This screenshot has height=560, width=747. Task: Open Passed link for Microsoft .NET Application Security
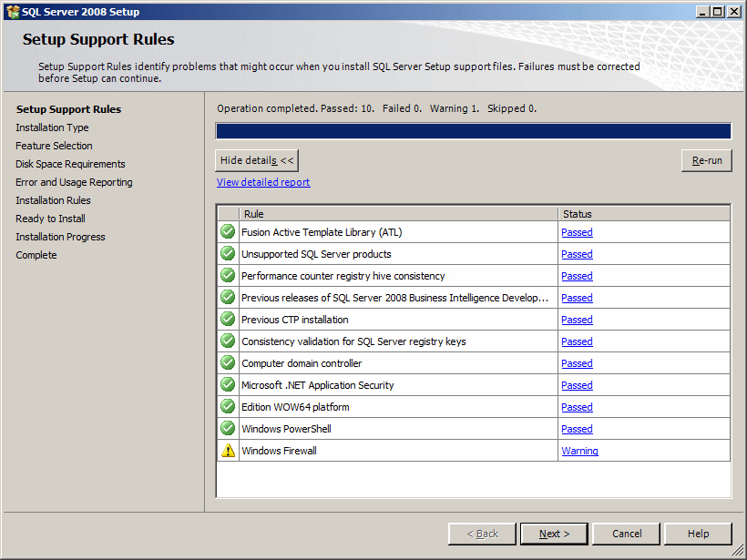(577, 386)
